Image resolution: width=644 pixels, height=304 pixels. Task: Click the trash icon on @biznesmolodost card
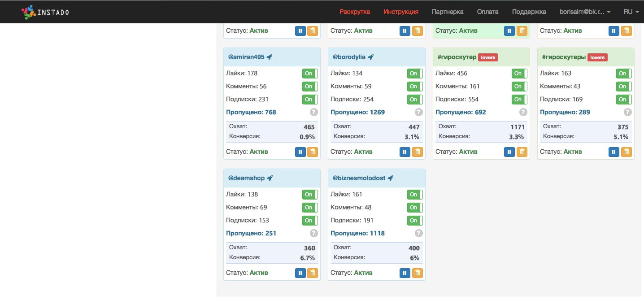[x=417, y=273]
